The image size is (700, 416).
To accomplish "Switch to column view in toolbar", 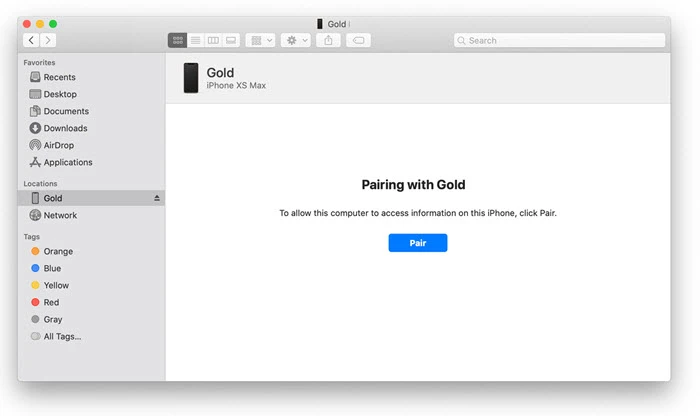I will click(213, 40).
